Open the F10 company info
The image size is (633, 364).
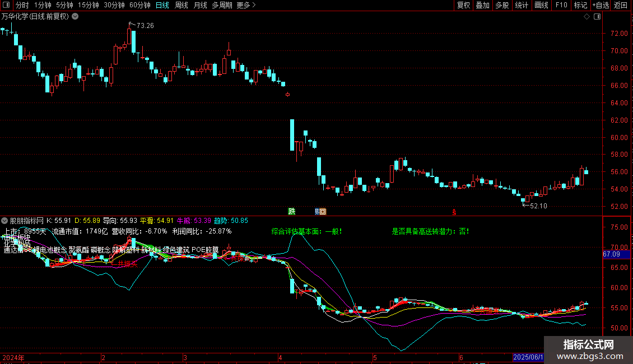[561, 6]
